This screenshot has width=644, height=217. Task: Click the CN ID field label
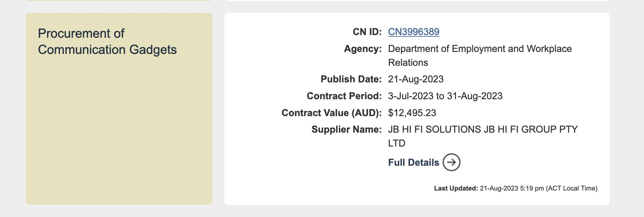(367, 32)
